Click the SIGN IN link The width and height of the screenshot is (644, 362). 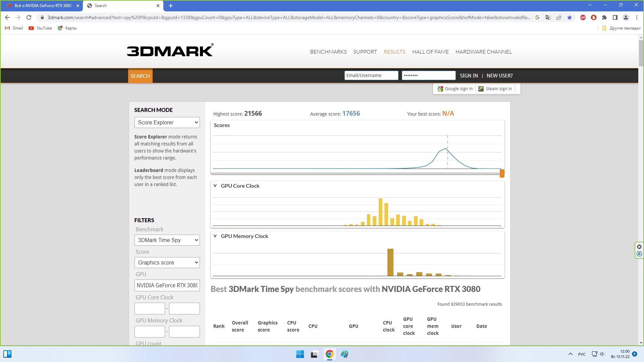[469, 76]
